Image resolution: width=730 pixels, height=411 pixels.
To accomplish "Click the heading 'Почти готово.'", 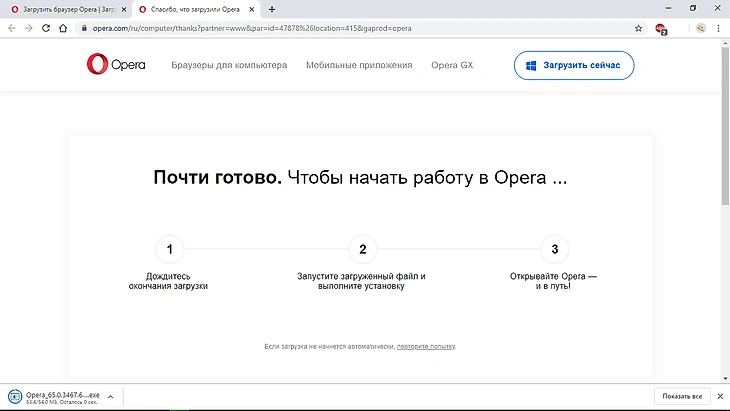I will click(x=217, y=177).
